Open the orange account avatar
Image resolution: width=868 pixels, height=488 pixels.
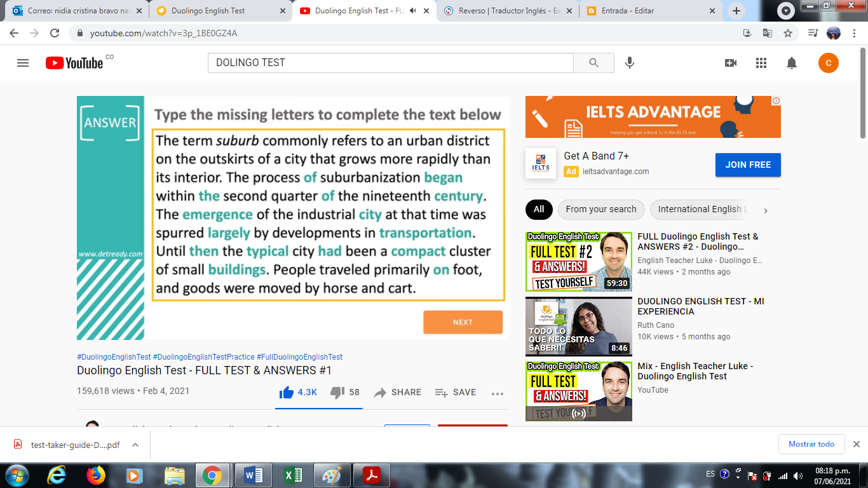coord(829,63)
